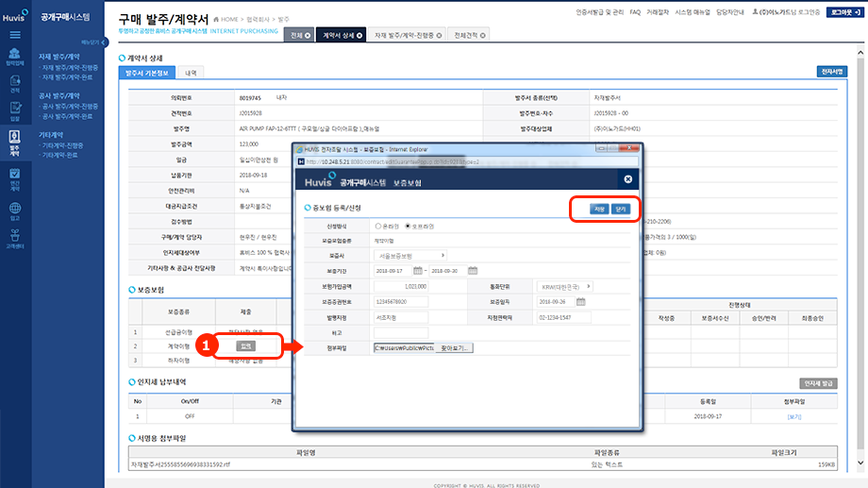The height and width of the screenshot is (488, 868).
Task: Click the user icon next to login name
Action: tap(755, 11)
